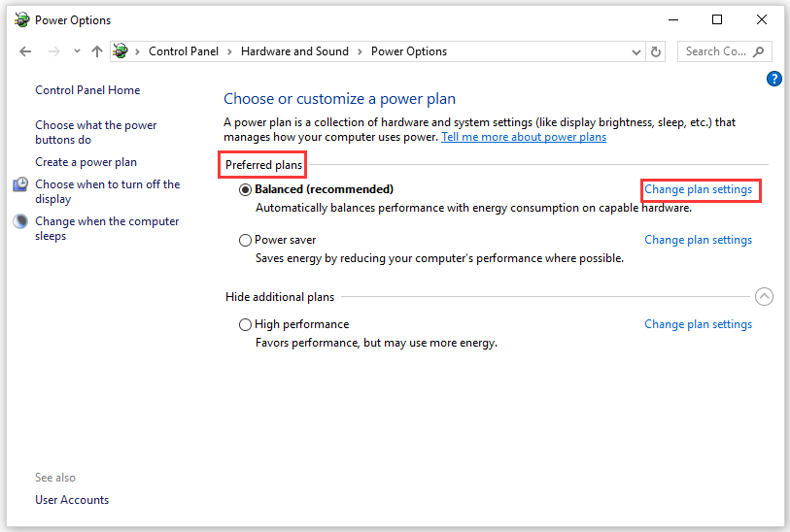Click the clock icon beside display turn-off
The height and width of the screenshot is (532, 790).
tap(21, 184)
